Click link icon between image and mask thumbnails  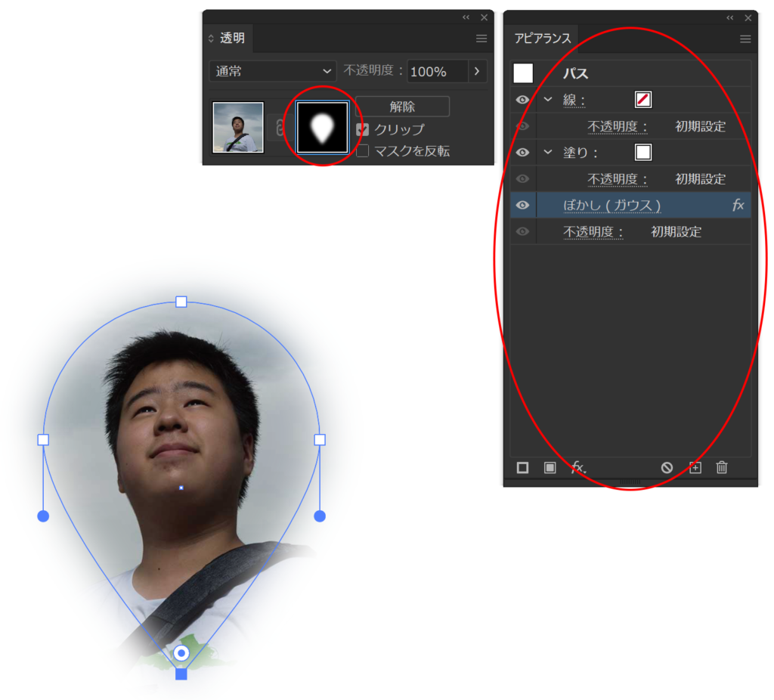[x=280, y=128]
